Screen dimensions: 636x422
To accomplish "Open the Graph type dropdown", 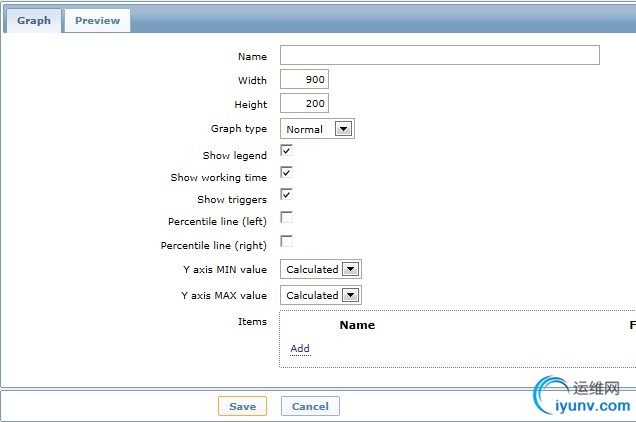I will (317, 129).
